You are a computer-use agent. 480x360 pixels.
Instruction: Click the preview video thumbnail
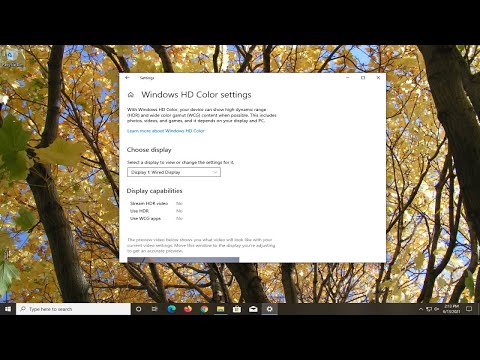tap(183, 260)
